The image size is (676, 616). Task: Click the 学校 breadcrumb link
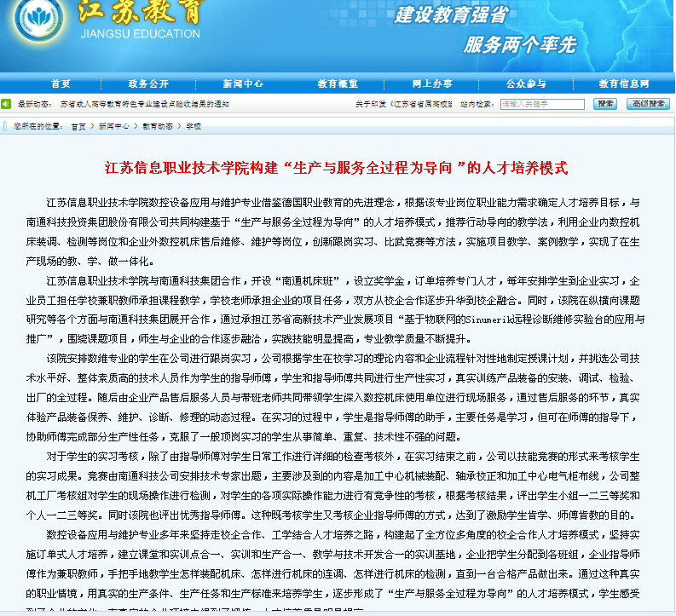[194, 126]
